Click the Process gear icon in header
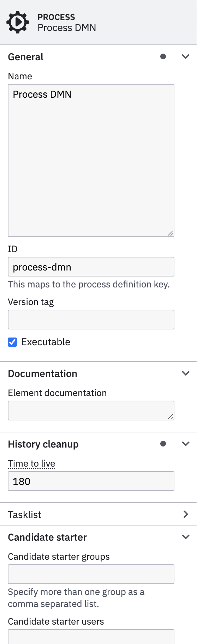The image size is (197, 644). point(17,22)
